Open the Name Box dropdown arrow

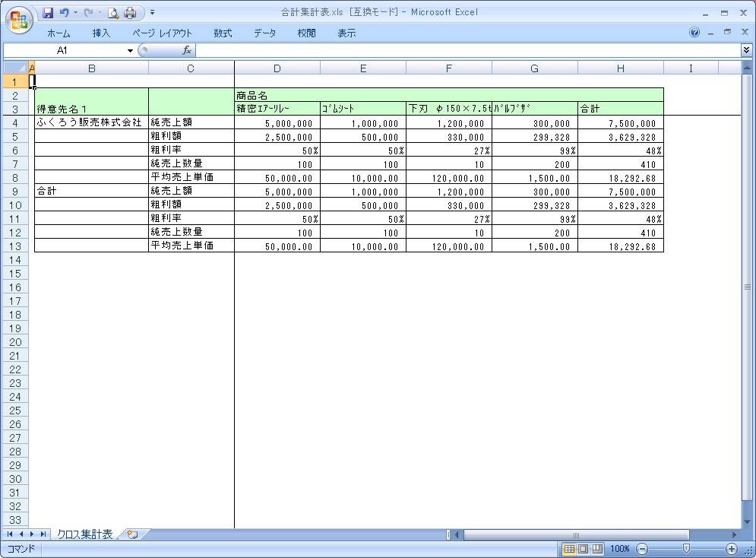pyautogui.click(x=130, y=51)
